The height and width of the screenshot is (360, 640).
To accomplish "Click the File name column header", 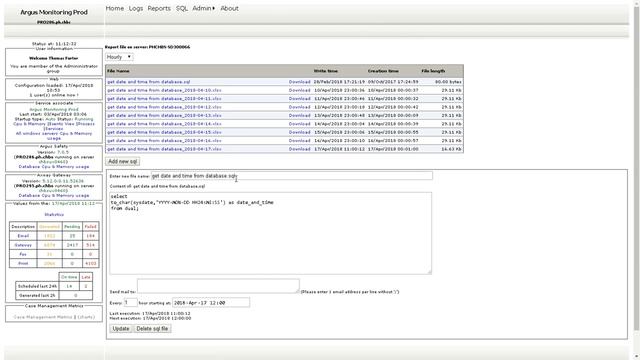I will tap(118, 71).
